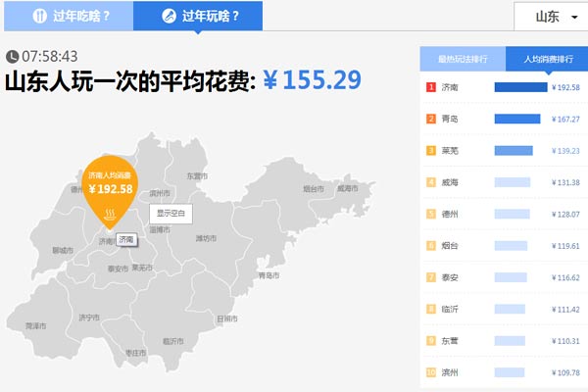Select the 最热玩法排行 ranking tab
Viewport: 588px width, 392px height.
coord(463,58)
